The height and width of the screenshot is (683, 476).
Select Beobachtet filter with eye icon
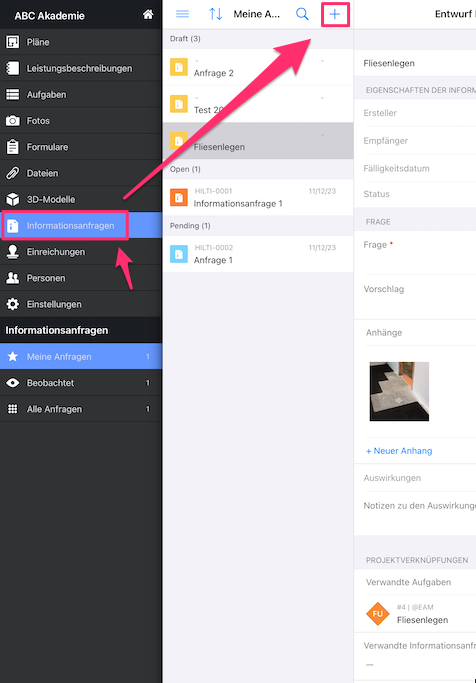point(81,383)
